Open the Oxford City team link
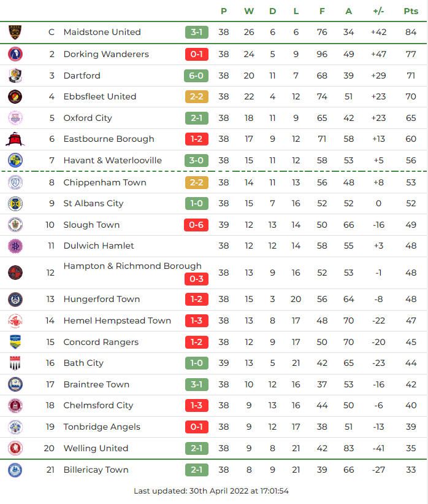 [88, 118]
